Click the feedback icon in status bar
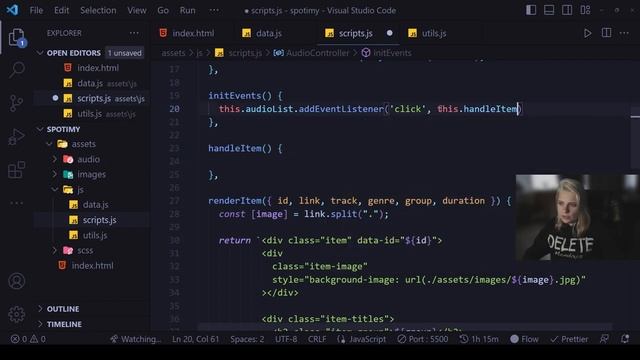Image resolution: width=640 pixels, height=360 pixels. (x=604, y=339)
